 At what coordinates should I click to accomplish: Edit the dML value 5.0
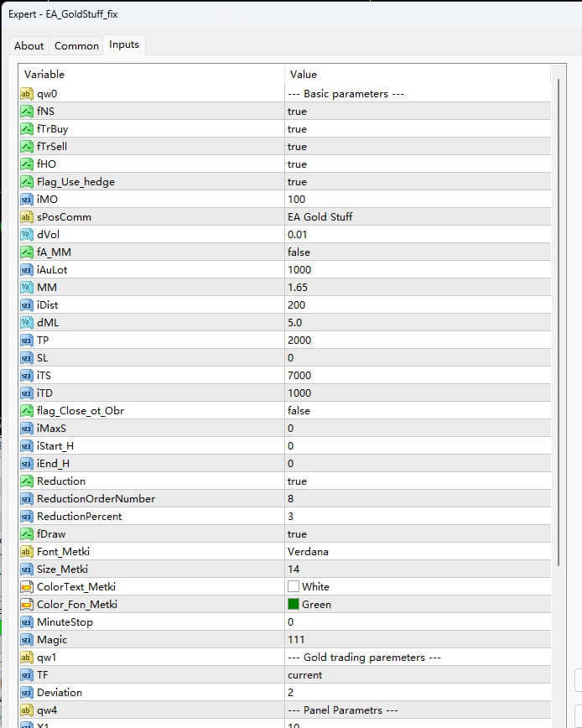click(x=418, y=323)
